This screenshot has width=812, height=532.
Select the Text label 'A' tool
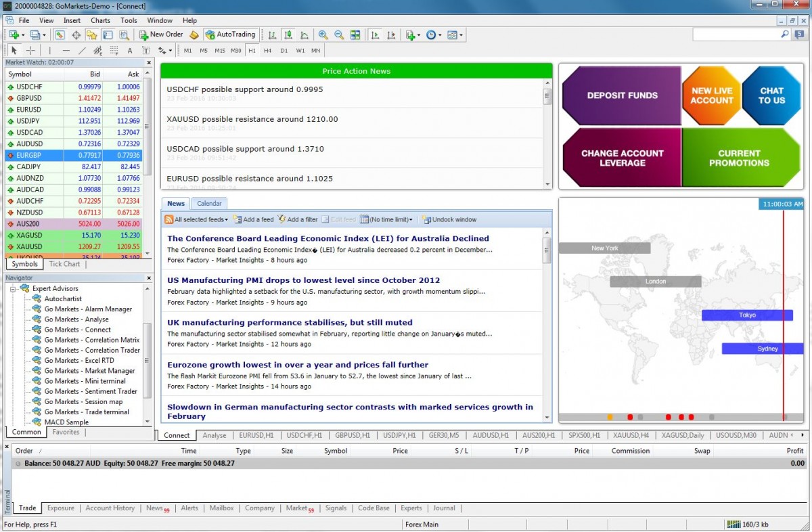tap(130, 51)
